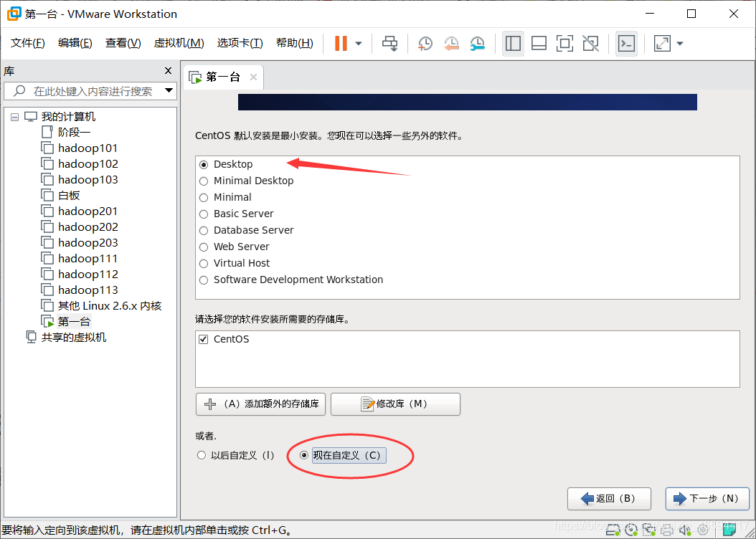Click (A)添加额外的存储库 button
This screenshot has height=539, width=756.
261,404
